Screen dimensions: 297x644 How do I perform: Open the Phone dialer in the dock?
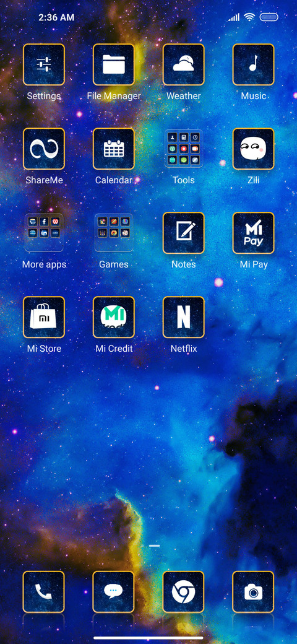[44, 592]
